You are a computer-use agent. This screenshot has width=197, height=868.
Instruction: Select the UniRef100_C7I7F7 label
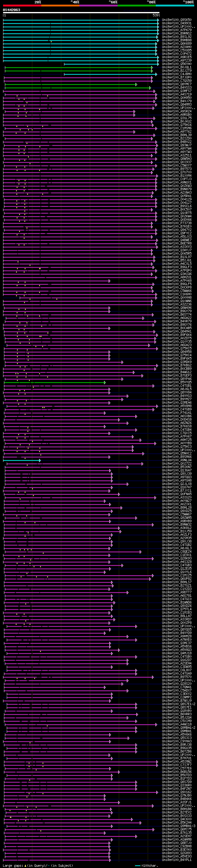(x=177, y=765)
